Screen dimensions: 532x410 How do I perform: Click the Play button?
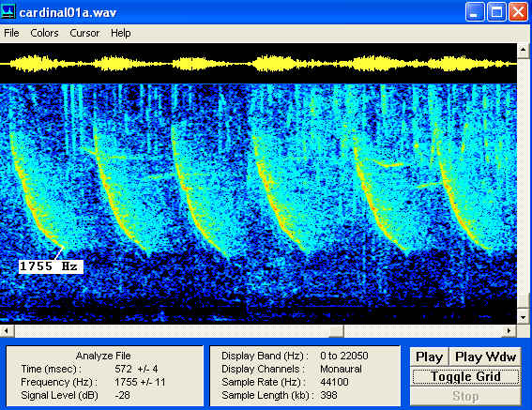coord(429,357)
